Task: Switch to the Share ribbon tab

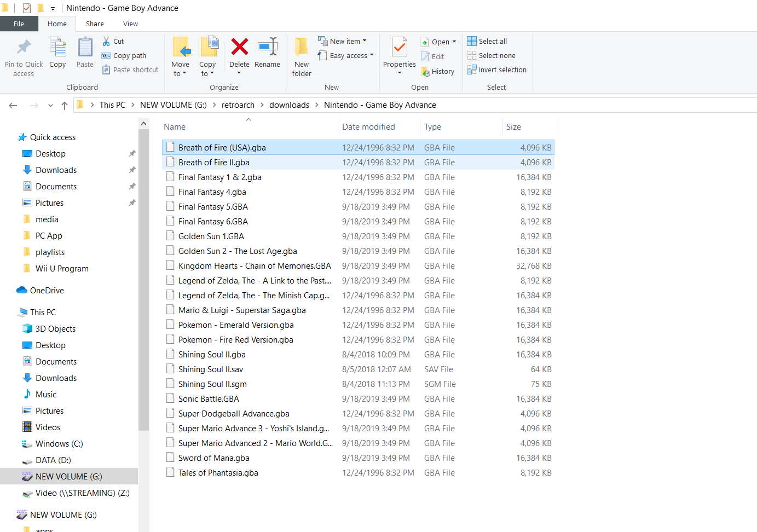Action: pos(95,24)
